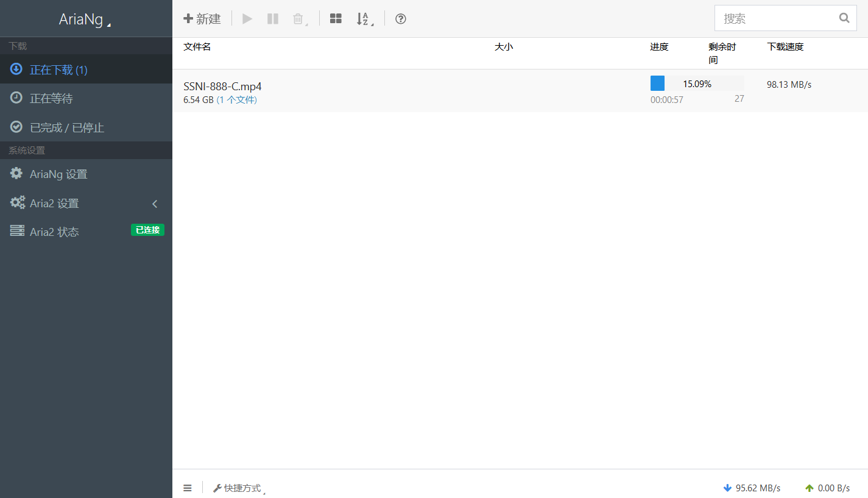Click the magnifier search icon
The height and width of the screenshot is (498, 868).
pos(844,18)
